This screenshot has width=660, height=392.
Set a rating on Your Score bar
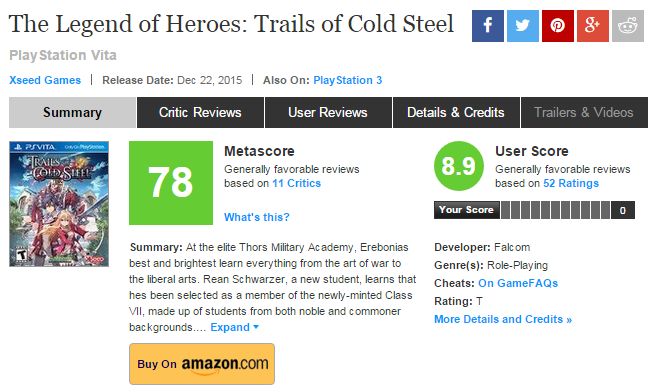555,210
